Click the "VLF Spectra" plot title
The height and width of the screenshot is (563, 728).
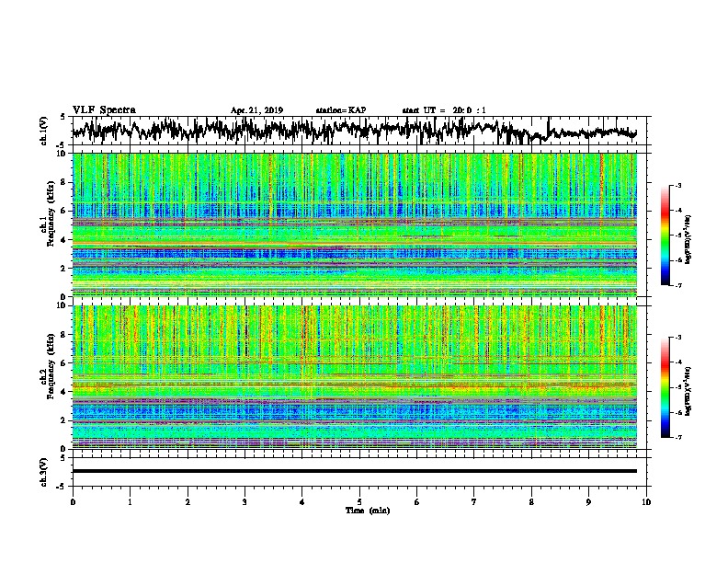(104, 110)
